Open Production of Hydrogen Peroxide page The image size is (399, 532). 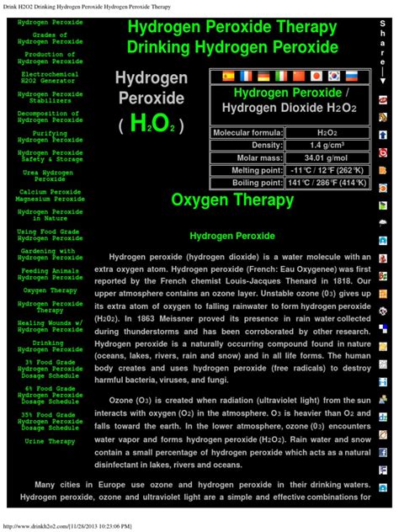pyautogui.click(x=51, y=58)
